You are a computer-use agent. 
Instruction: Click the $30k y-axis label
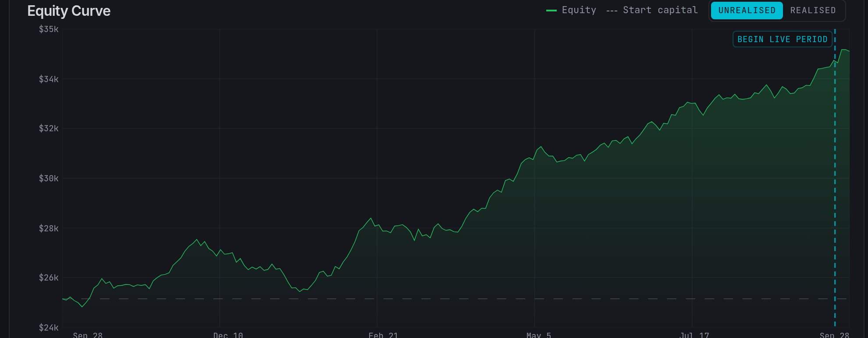[x=49, y=178]
